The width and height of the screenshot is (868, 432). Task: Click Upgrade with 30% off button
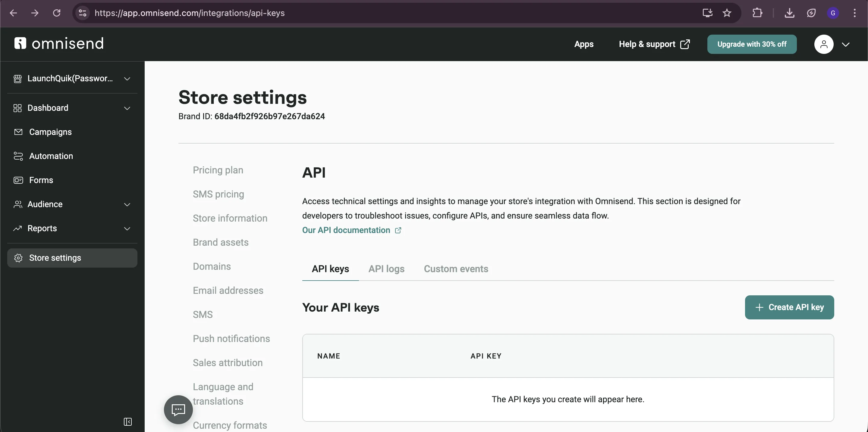pyautogui.click(x=752, y=44)
